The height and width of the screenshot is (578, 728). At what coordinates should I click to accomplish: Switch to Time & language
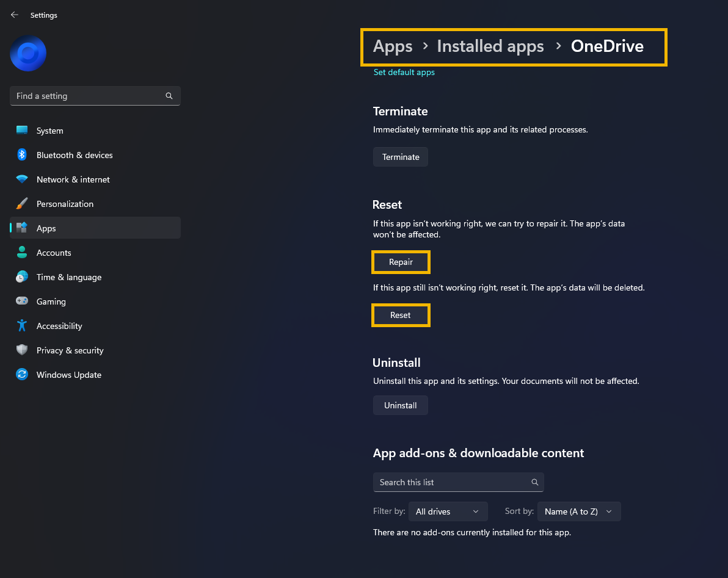[x=95, y=277]
